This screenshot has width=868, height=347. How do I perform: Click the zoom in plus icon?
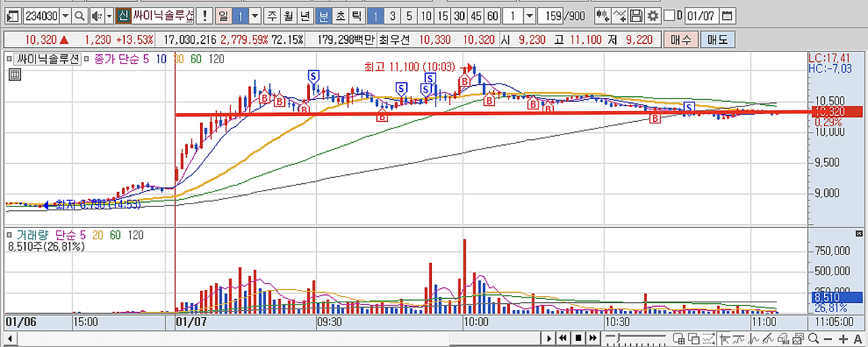pyautogui.click(x=843, y=339)
